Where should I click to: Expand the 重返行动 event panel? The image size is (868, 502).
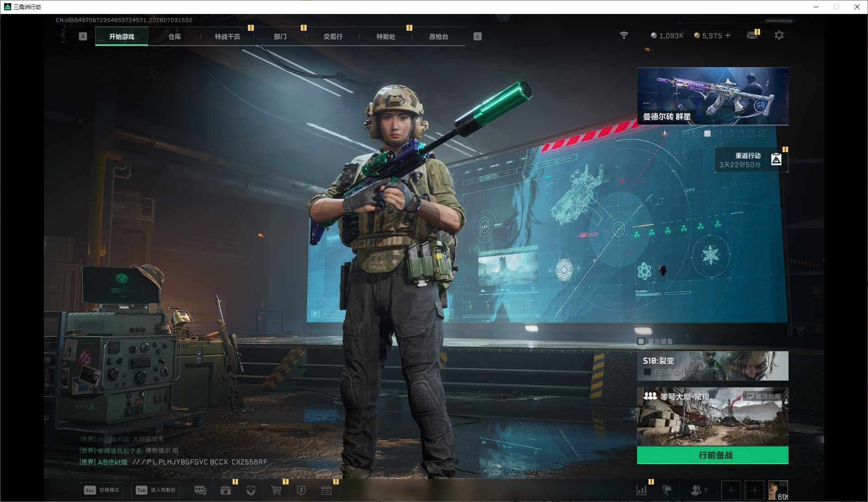751,160
